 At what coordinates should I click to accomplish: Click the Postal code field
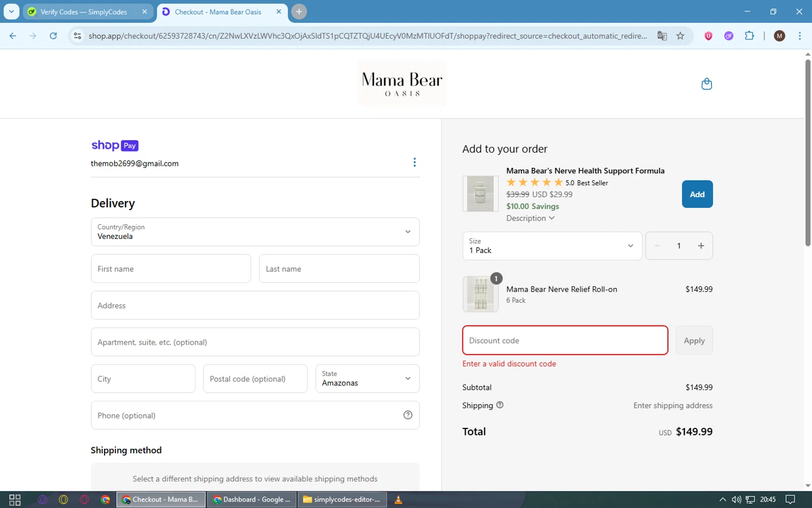pos(255,379)
